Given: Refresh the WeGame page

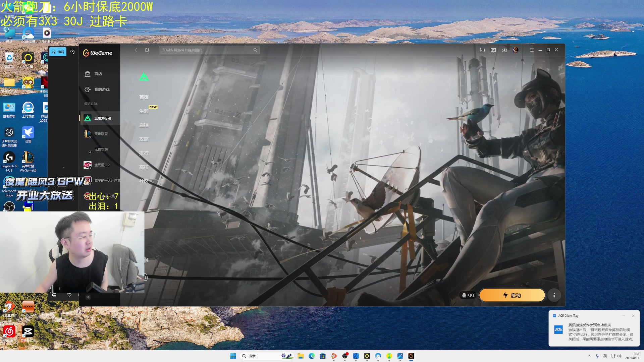Looking at the screenshot, I should coord(147,50).
